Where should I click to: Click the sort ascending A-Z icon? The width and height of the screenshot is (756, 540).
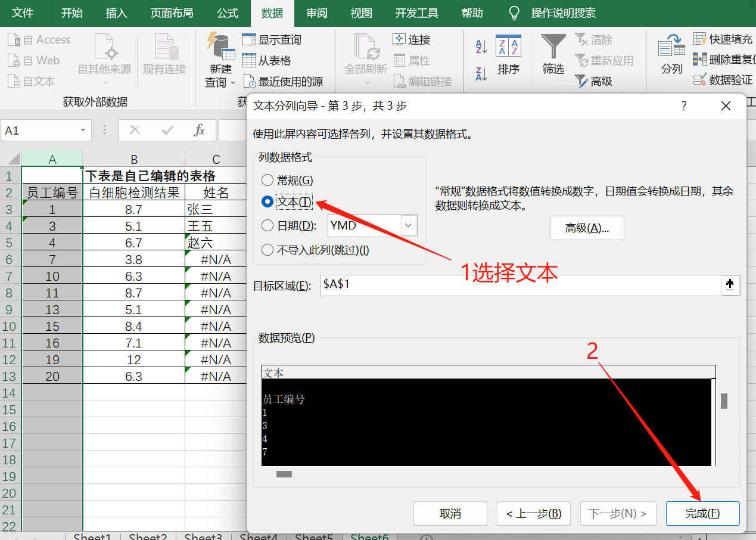(x=481, y=46)
